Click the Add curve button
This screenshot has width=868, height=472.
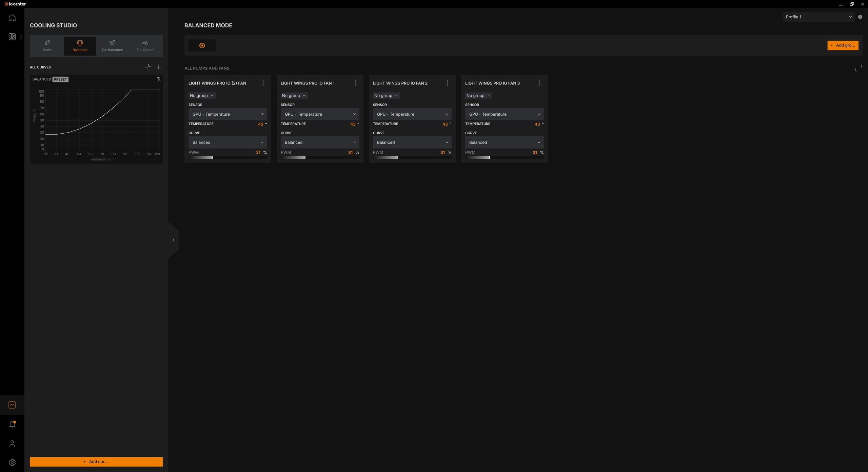point(96,462)
